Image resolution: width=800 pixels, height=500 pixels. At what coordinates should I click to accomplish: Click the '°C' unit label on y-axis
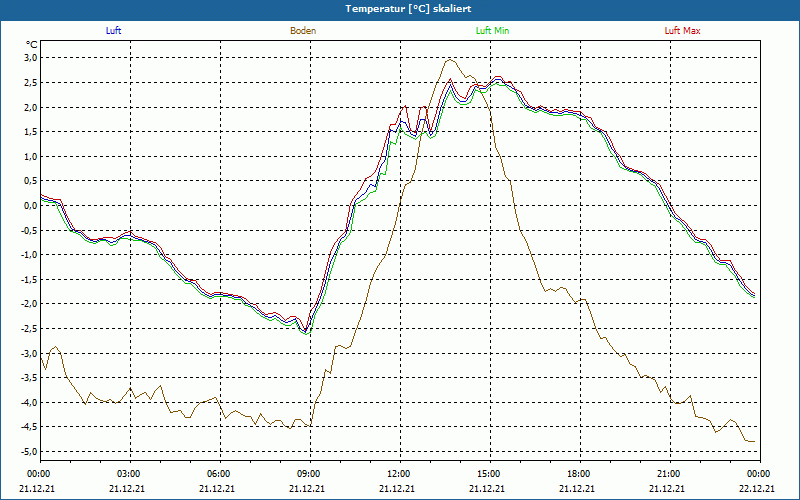[x=32, y=45]
